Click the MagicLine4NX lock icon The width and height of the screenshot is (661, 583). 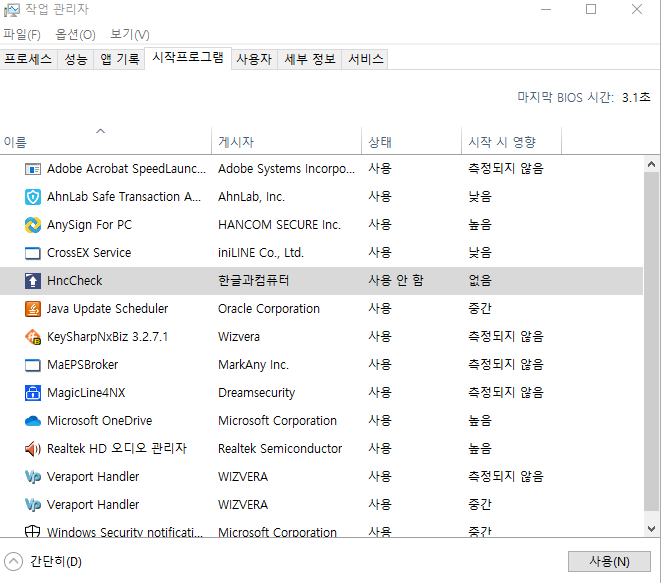tap(33, 393)
